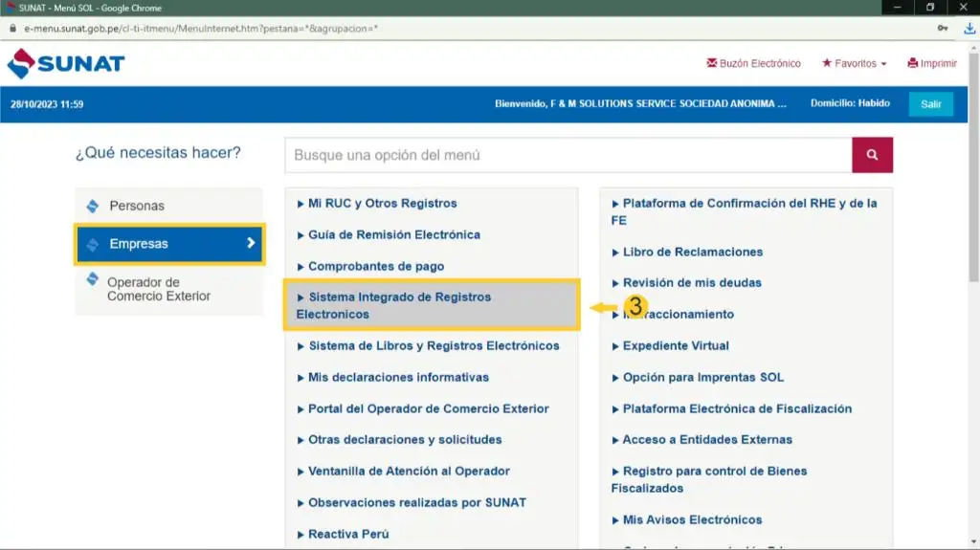Click the menu search input field
Screen dimensions: 980x550
pyautogui.click(x=568, y=155)
